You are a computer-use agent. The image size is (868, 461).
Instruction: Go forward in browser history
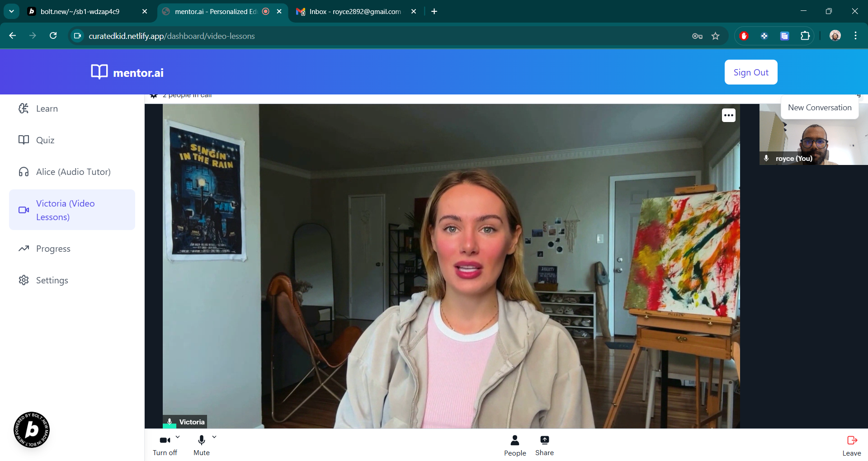click(33, 36)
